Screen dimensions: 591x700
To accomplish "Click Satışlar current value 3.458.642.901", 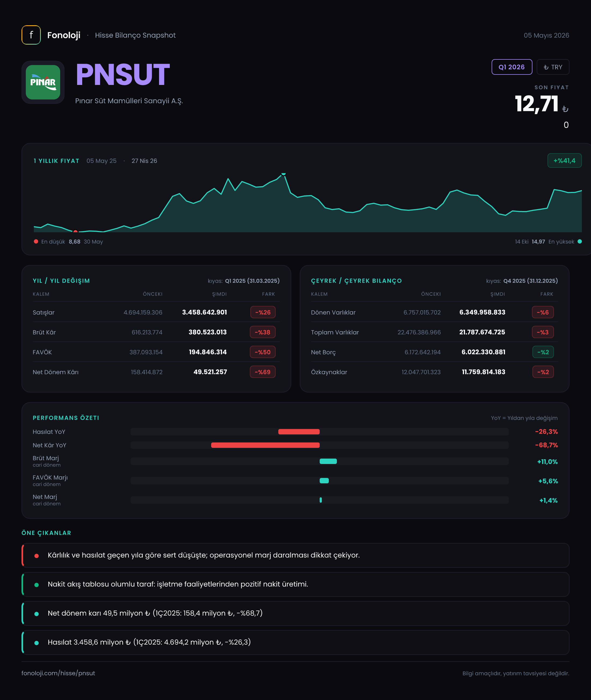I will pos(204,312).
